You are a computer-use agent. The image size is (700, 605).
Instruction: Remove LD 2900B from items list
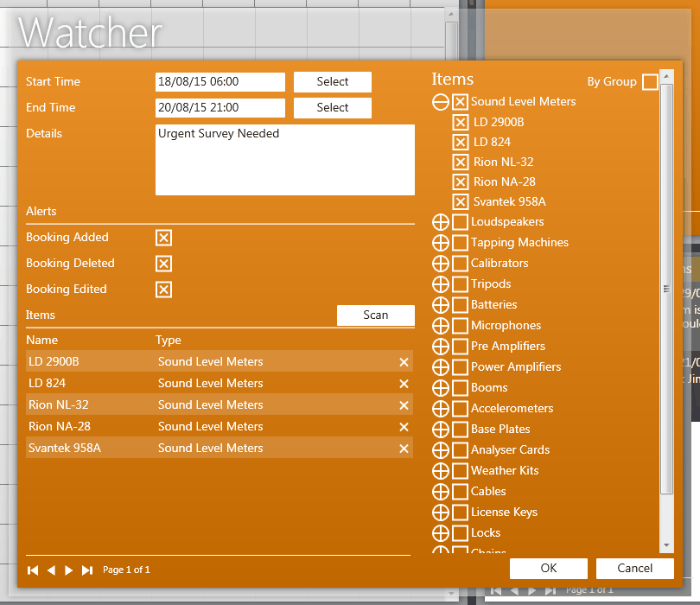tap(404, 362)
